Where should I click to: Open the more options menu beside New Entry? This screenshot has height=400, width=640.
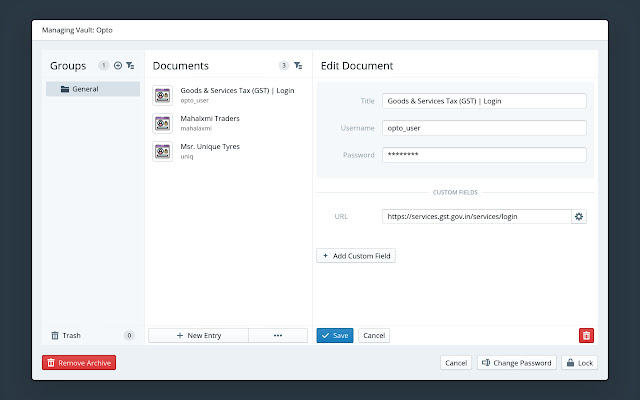[x=278, y=335]
